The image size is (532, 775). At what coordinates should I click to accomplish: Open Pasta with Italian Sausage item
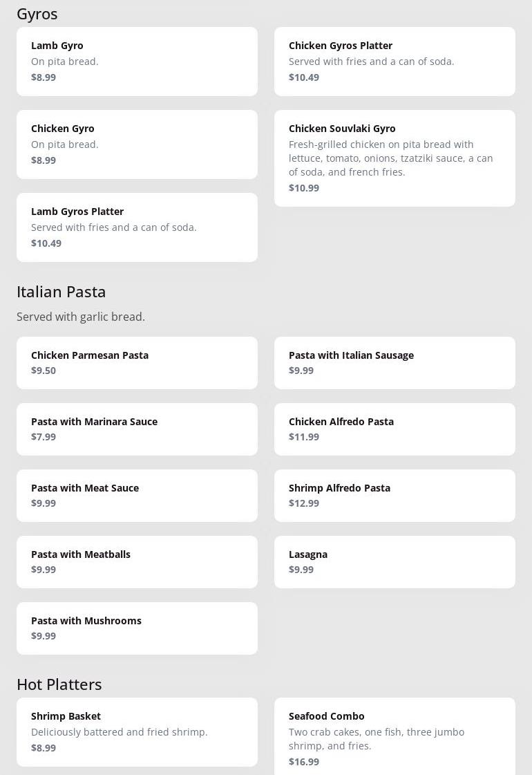(395, 363)
